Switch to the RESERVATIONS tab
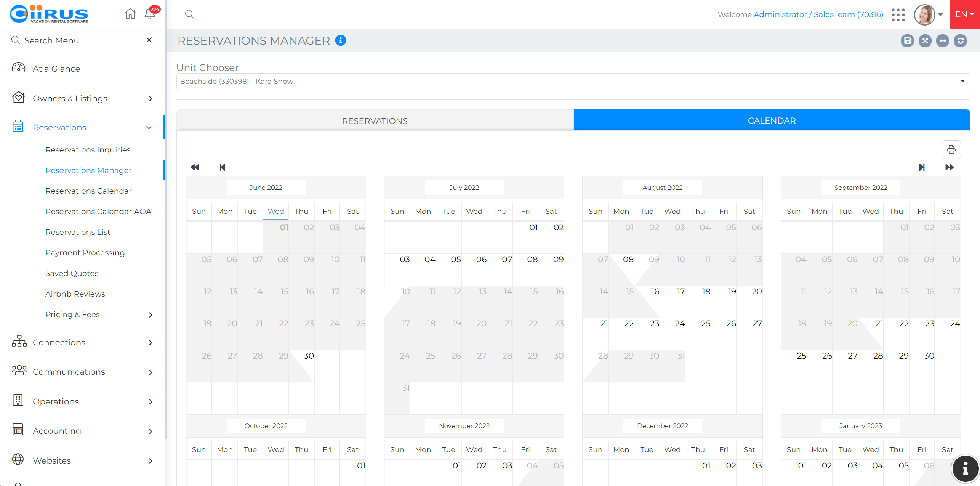 click(375, 121)
